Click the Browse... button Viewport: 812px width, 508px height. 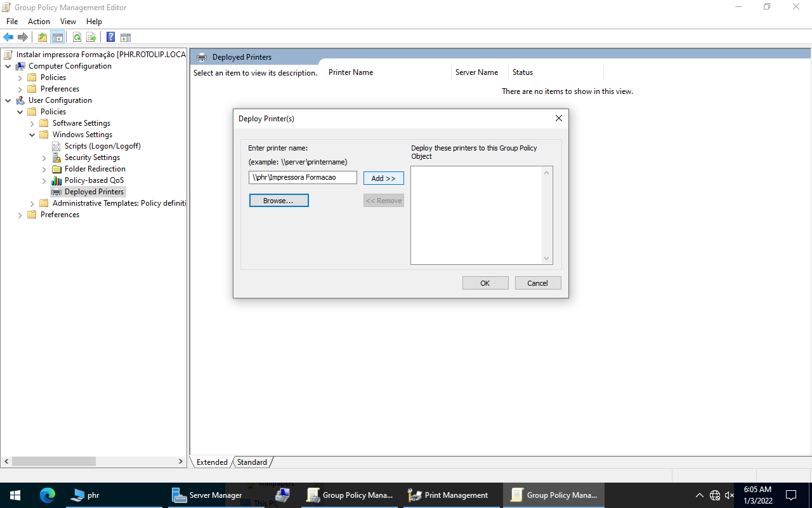point(278,201)
